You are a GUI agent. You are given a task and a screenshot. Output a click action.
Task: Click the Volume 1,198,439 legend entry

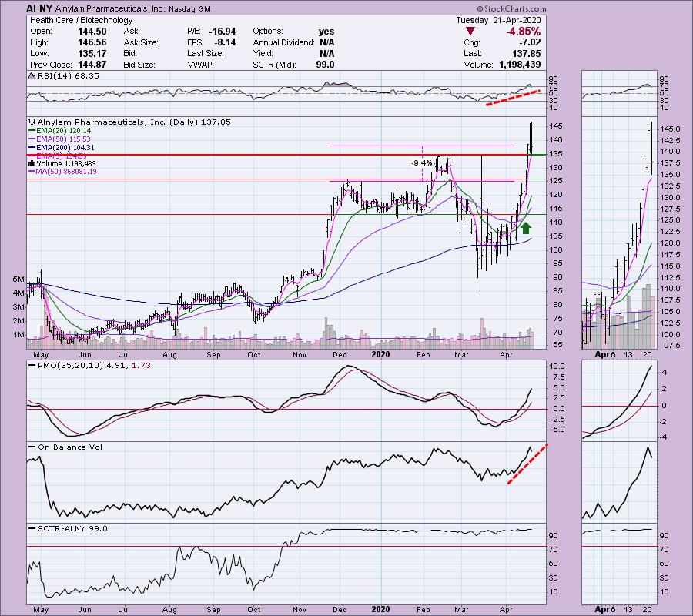point(66,164)
